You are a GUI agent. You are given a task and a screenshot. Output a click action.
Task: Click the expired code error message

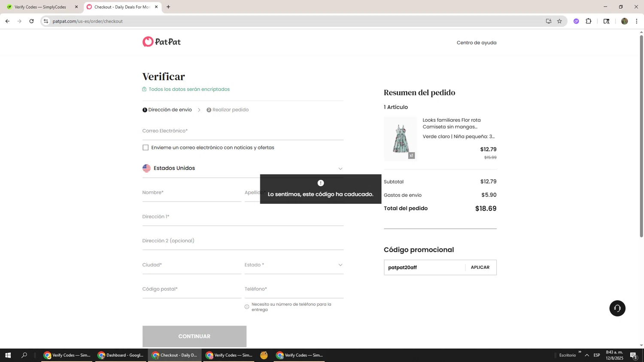pos(320,189)
